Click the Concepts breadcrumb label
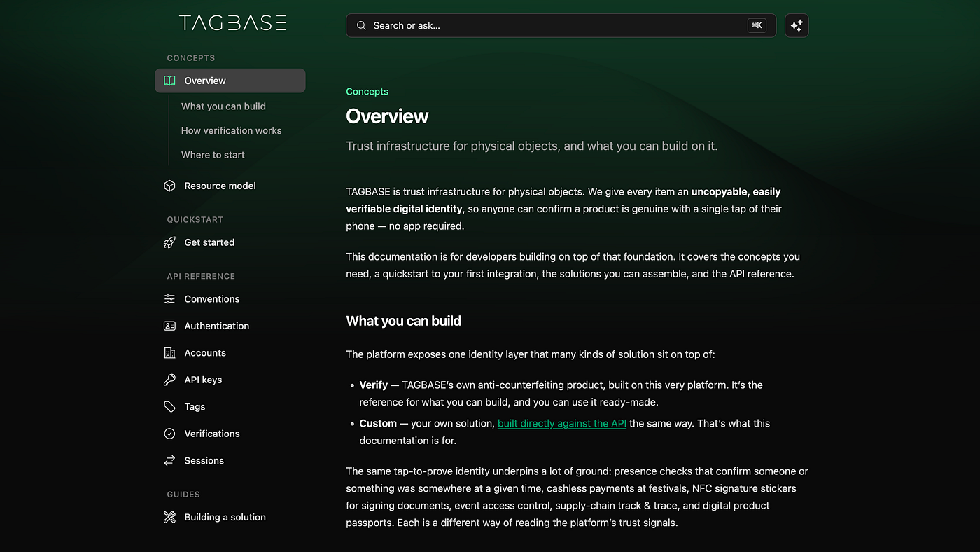980x552 pixels. (367, 92)
